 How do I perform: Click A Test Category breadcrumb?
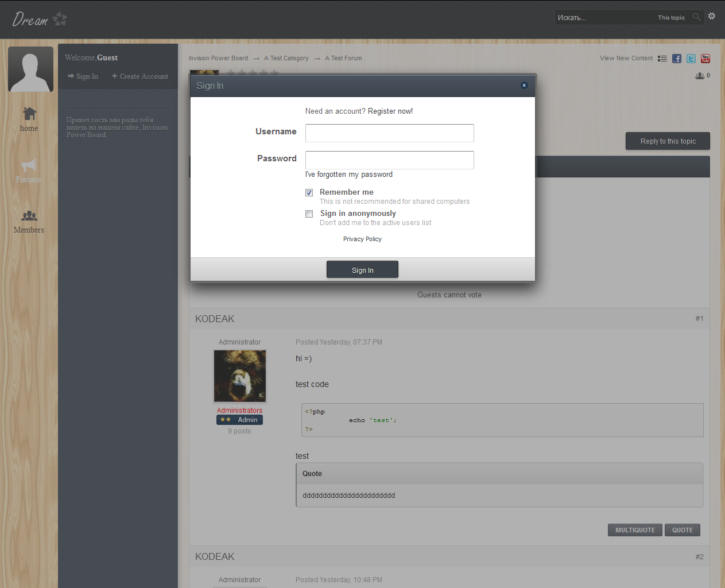(x=286, y=59)
